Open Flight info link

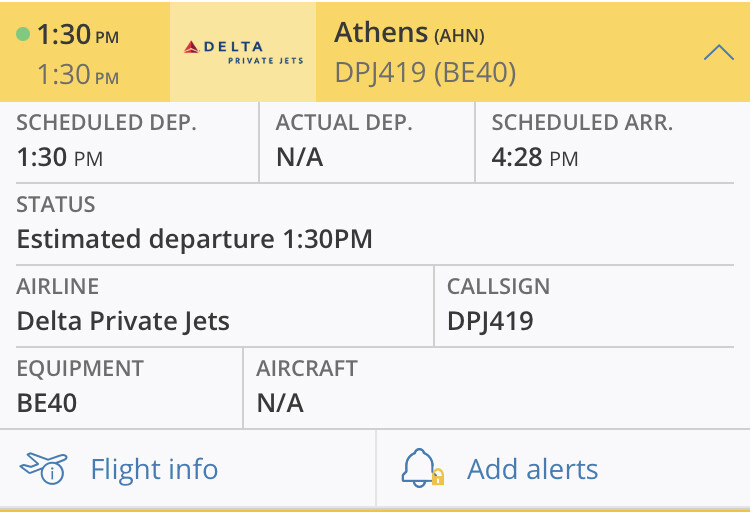pos(154,469)
